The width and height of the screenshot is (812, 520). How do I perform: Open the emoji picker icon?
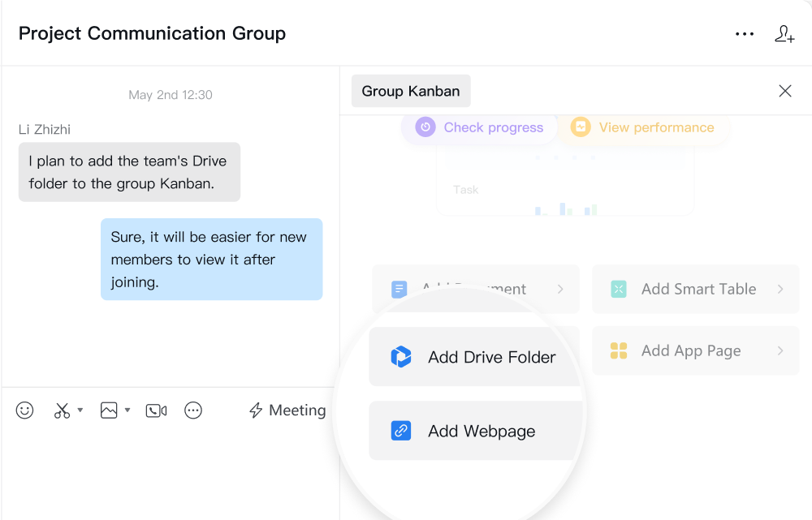click(25, 410)
